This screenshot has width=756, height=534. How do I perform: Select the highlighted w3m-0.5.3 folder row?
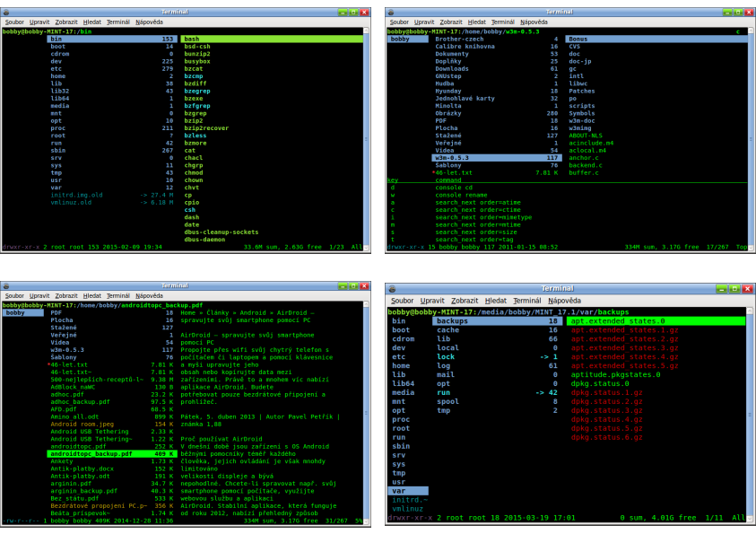tap(496, 158)
